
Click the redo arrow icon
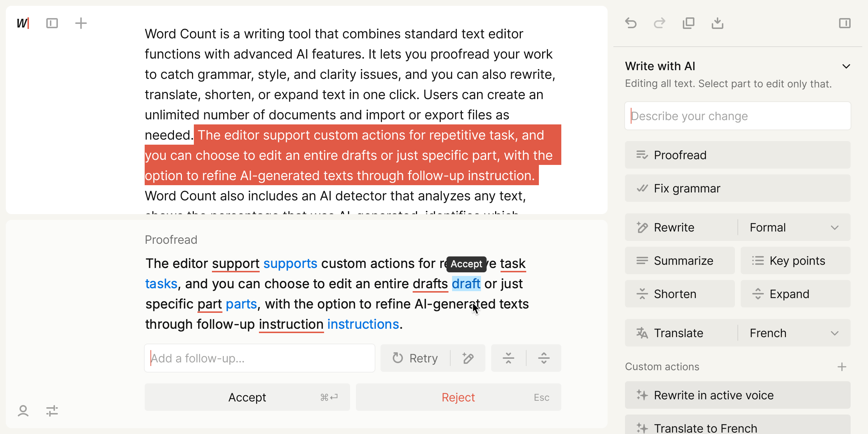coord(659,23)
